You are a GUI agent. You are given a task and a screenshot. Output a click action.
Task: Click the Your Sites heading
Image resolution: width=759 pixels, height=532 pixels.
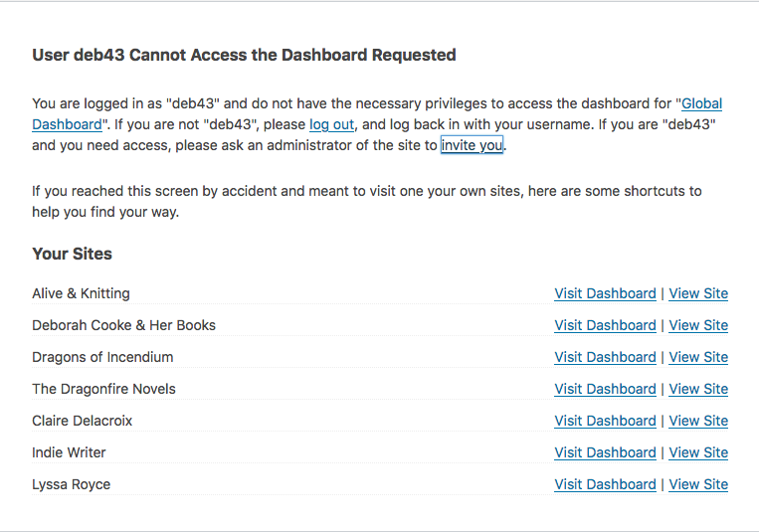point(72,254)
